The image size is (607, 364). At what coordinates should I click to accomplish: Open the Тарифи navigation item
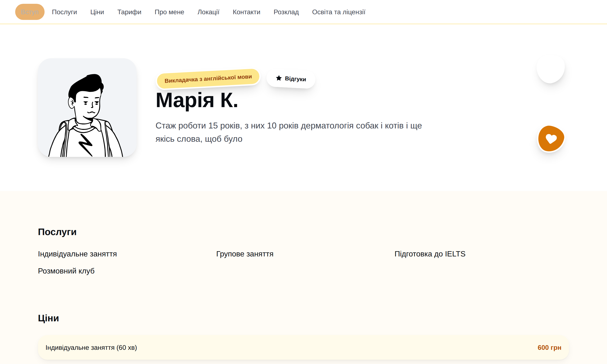coord(129,12)
